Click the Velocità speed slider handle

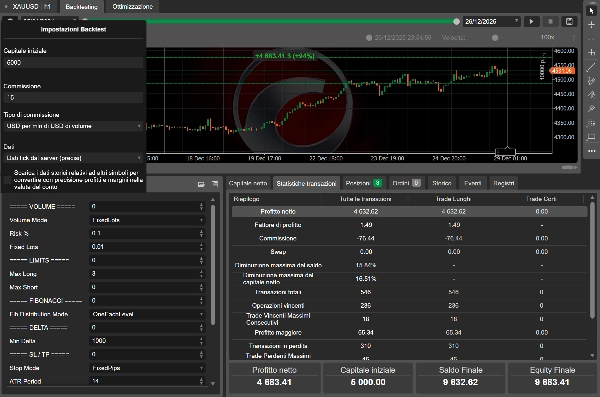pyautogui.click(x=495, y=38)
